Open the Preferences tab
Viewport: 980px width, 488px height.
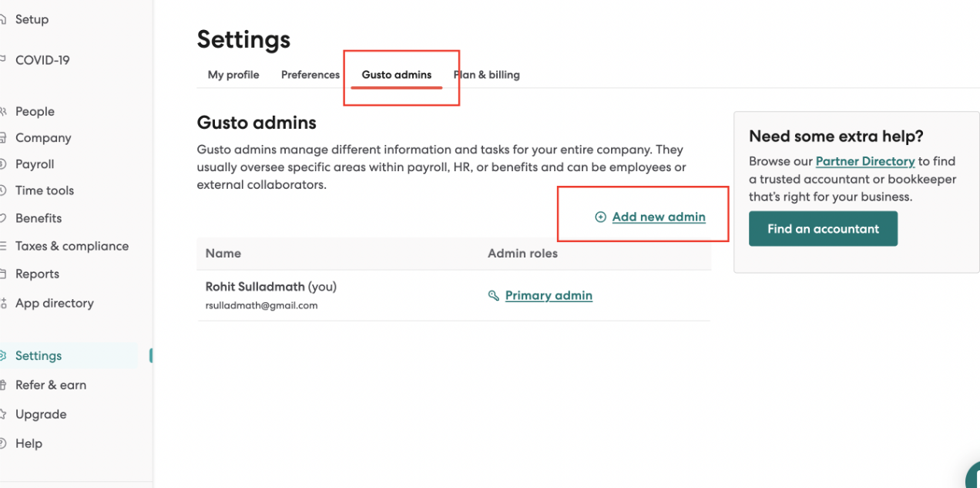click(310, 75)
